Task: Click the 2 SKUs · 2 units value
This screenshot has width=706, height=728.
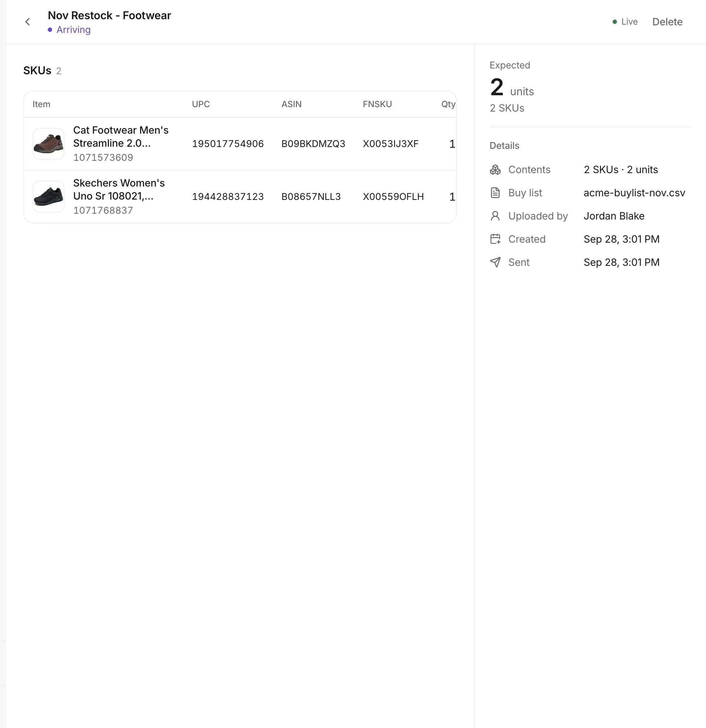Action: [x=620, y=170]
